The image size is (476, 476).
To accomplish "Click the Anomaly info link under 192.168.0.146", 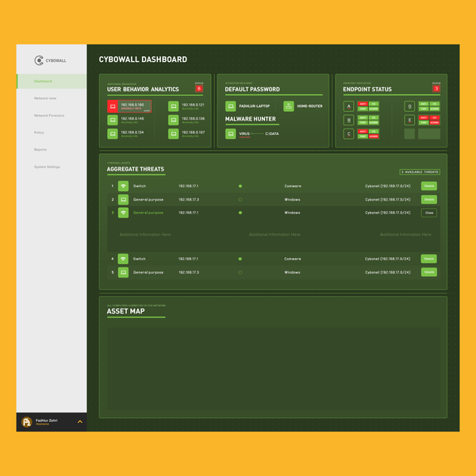I will [x=129, y=122].
